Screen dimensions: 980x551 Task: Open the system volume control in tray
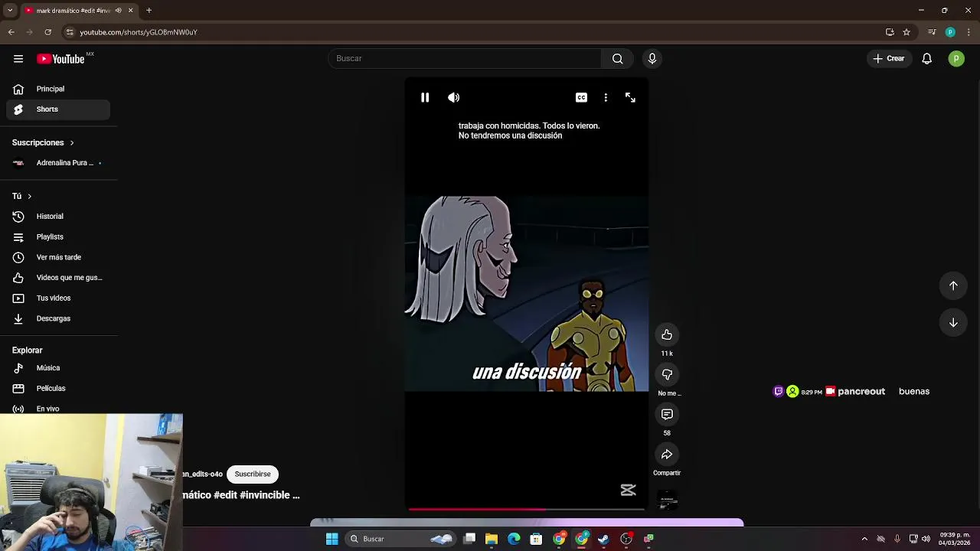tap(926, 539)
